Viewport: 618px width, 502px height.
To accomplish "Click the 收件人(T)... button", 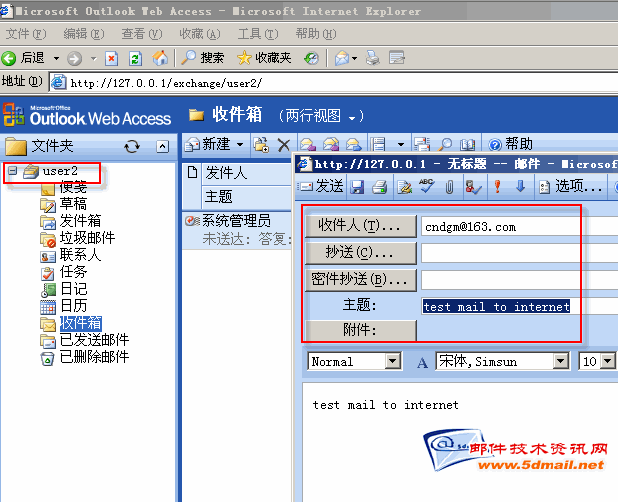I will click(x=360, y=226).
